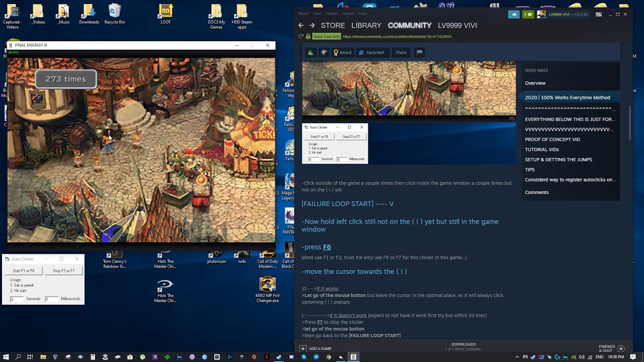Open the Steam DOWNLOADS status

click(x=463, y=346)
